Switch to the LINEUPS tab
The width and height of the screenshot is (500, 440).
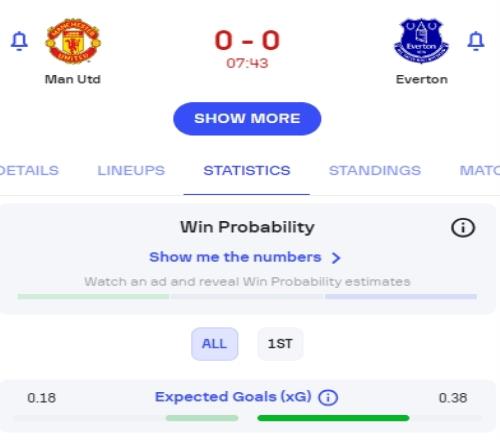click(x=131, y=170)
